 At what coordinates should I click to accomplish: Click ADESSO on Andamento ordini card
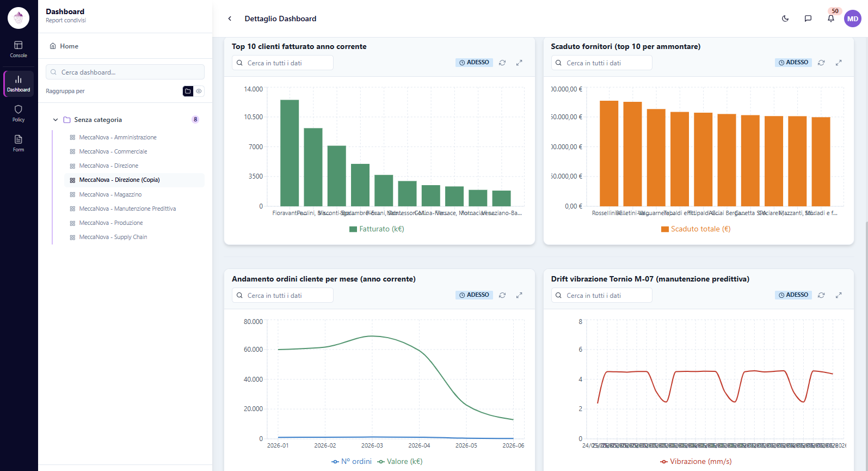point(474,295)
